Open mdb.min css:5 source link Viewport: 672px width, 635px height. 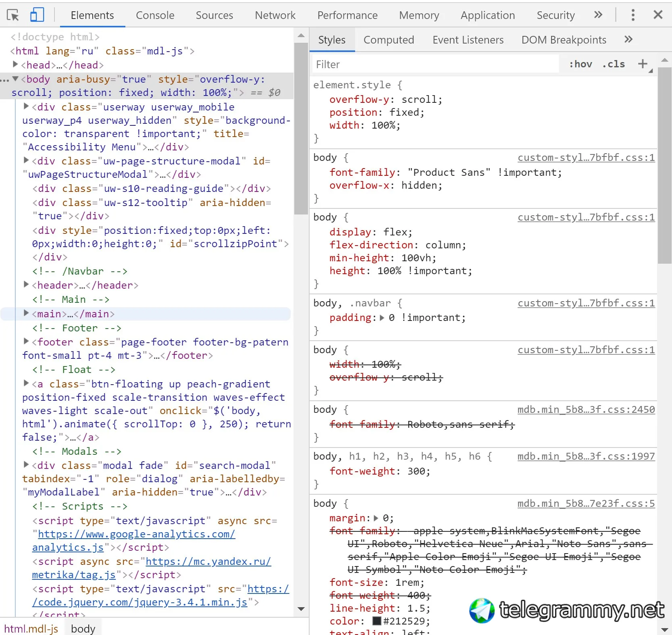[x=586, y=504]
